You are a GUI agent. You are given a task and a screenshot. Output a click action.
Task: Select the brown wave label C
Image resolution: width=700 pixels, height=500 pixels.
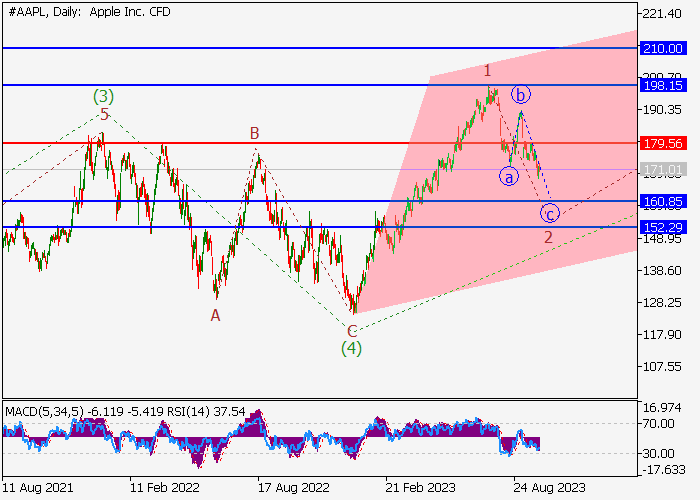(352, 331)
